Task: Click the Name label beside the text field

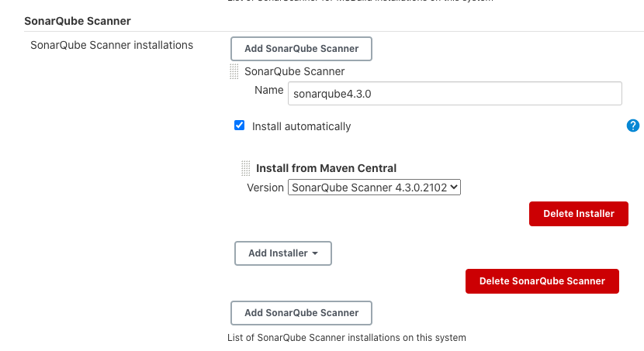Action: click(269, 90)
